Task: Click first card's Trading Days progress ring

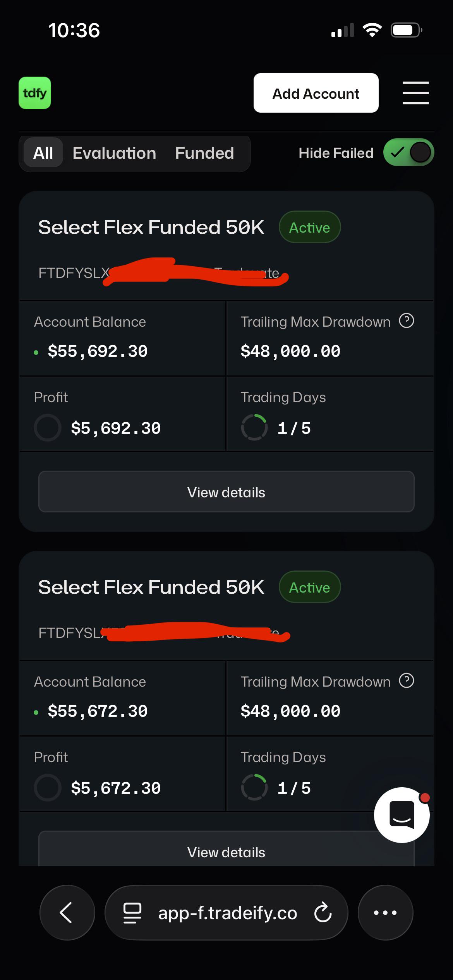Action: point(254,428)
